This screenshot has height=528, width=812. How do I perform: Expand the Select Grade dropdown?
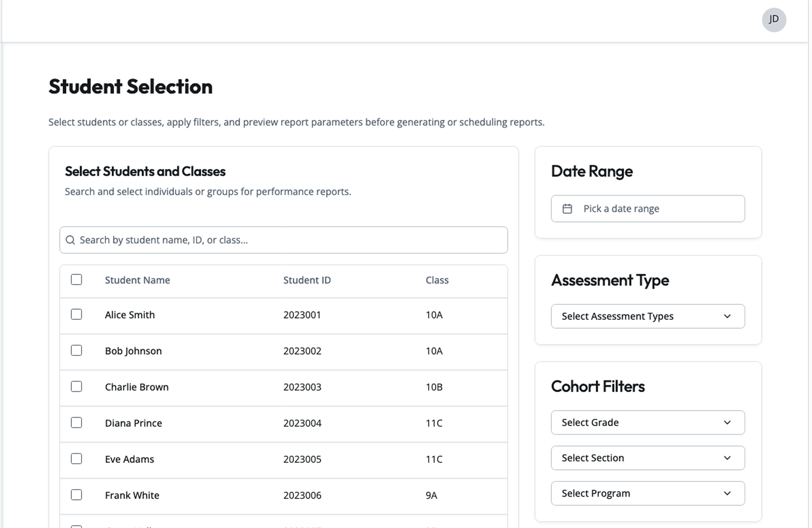coord(647,423)
